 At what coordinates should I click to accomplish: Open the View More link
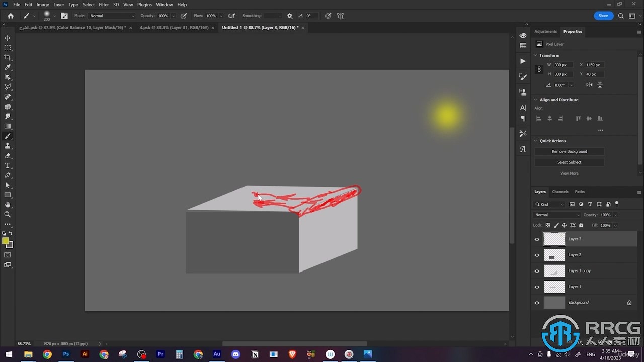(570, 173)
